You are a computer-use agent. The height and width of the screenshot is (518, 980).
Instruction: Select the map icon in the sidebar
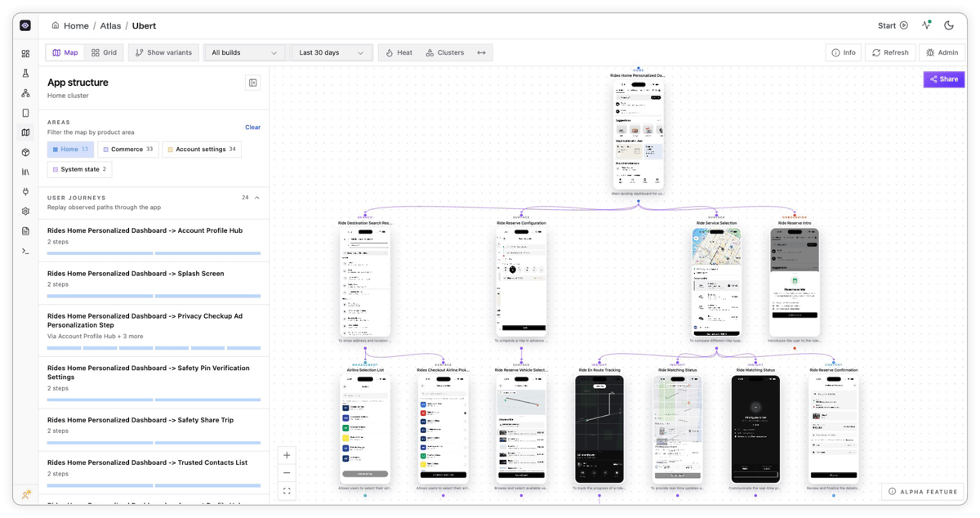coord(25,132)
